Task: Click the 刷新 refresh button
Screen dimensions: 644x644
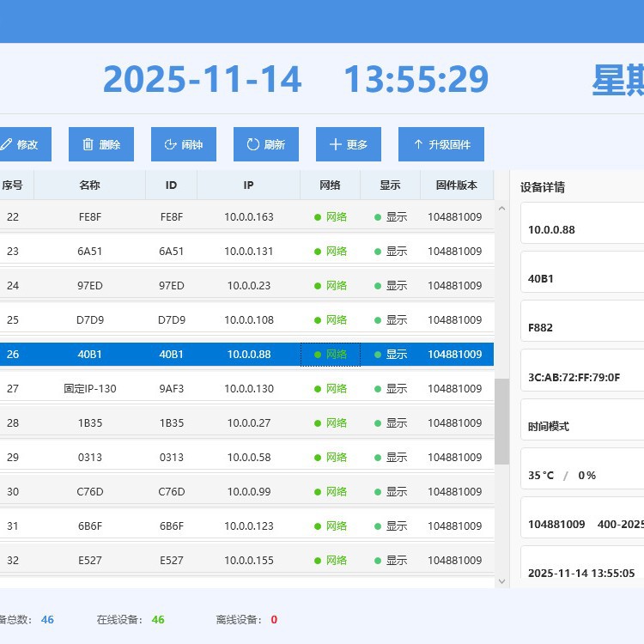Action: coord(266,144)
